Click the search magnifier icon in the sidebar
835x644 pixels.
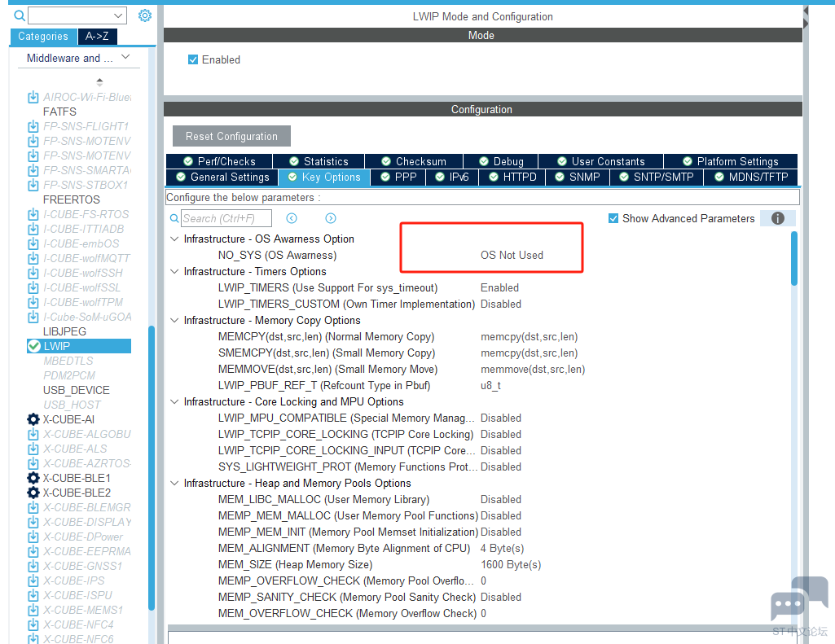pyautogui.click(x=20, y=15)
